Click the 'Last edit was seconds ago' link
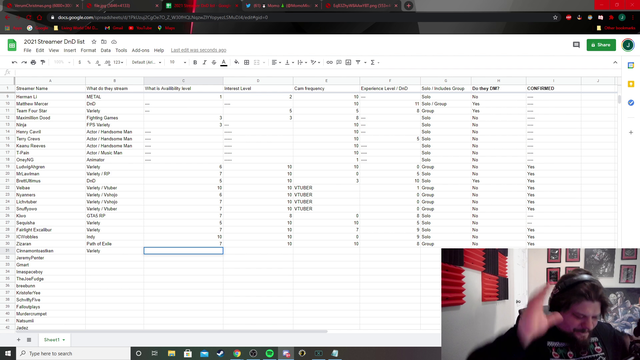Screen dimensions: 640x360 (x=198, y=50)
